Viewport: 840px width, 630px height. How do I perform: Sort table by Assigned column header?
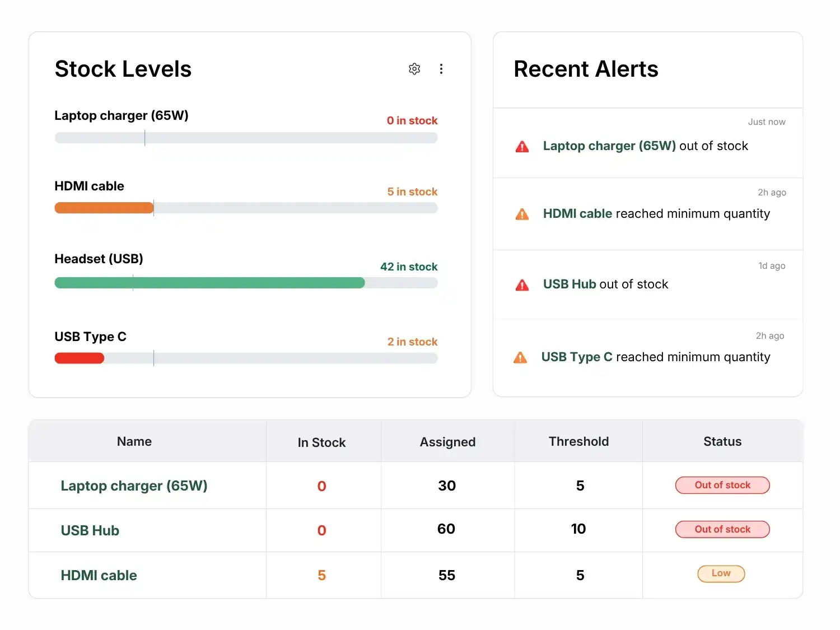tap(447, 442)
